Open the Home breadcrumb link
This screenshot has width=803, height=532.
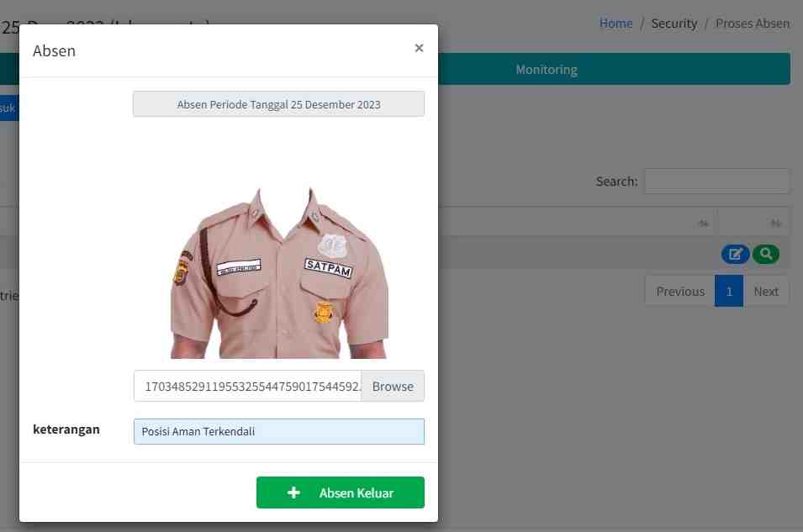615,24
